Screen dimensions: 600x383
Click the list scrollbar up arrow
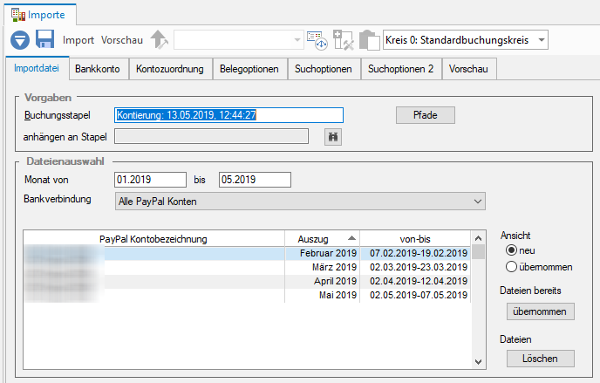pos(478,238)
